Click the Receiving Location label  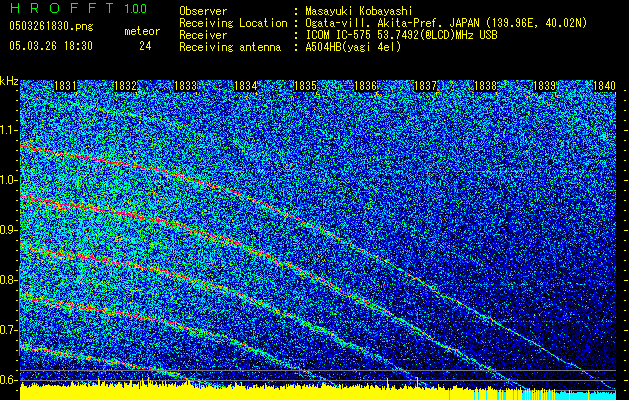tap(233, 23)
